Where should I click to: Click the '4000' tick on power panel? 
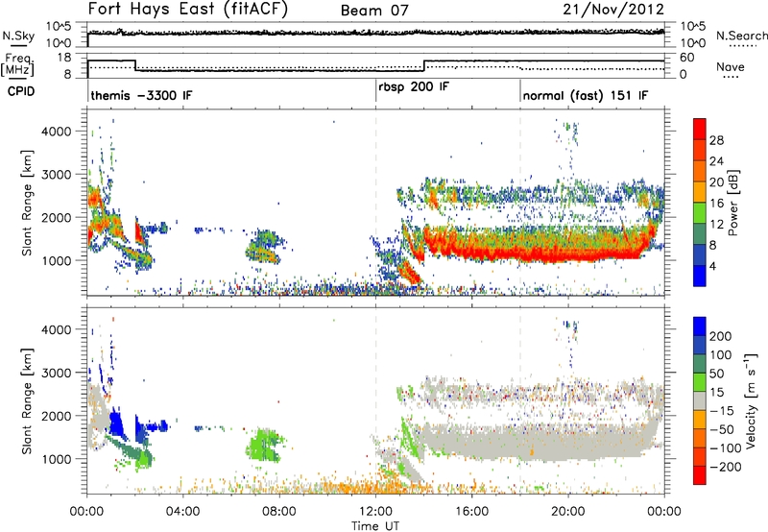(56, 132)
